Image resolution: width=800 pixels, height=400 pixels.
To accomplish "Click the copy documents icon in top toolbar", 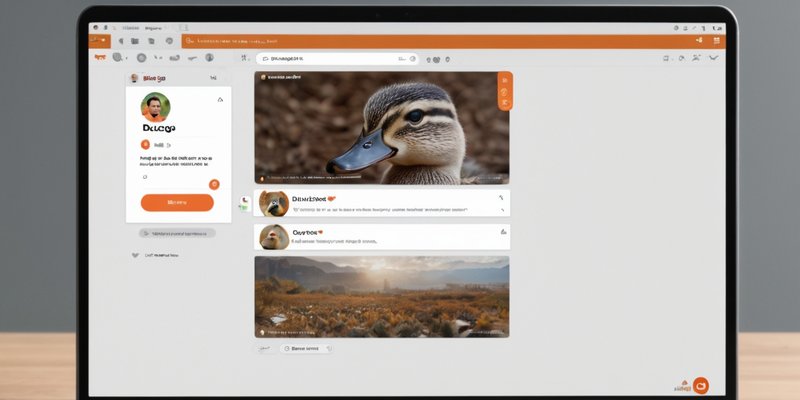I will [x=151, y=41].
